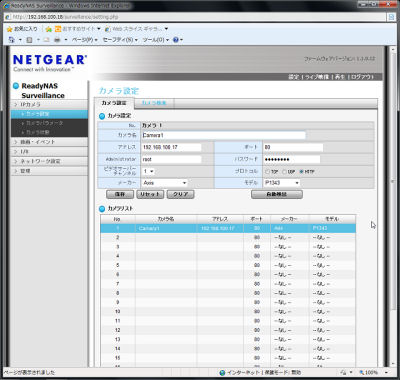Click the address field with 192.168.100.17

[x=172, y=147]
